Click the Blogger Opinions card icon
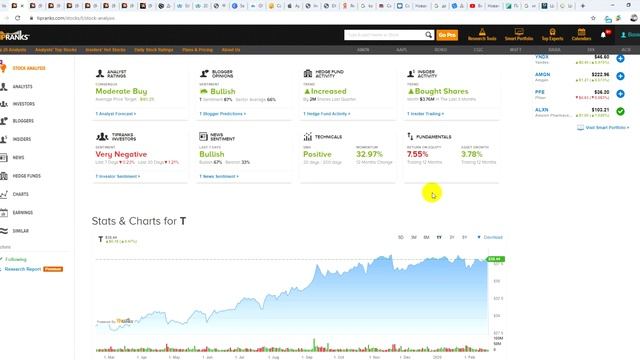This screenshot has width=640, height=360. pyautogui.click(x=204, y=73)
